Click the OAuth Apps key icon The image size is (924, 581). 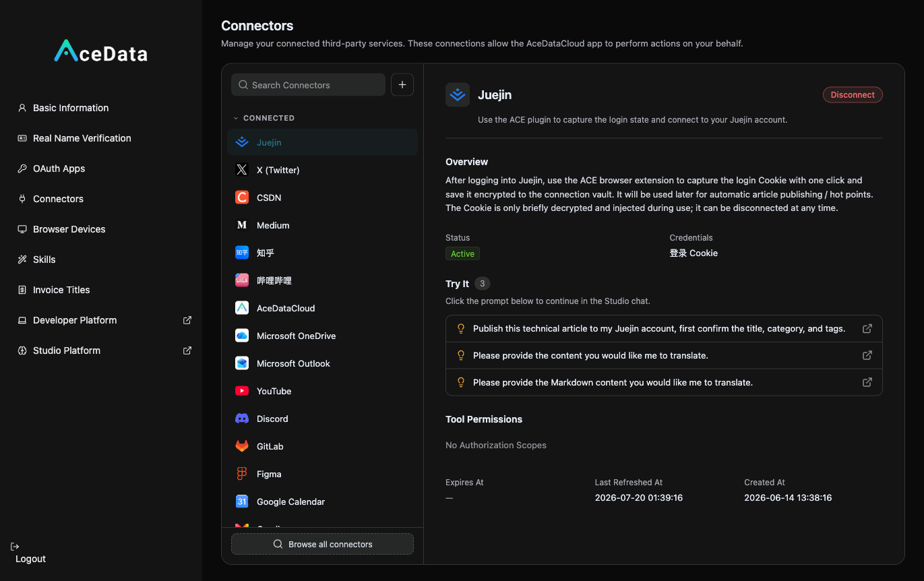[x=22, y=169]
